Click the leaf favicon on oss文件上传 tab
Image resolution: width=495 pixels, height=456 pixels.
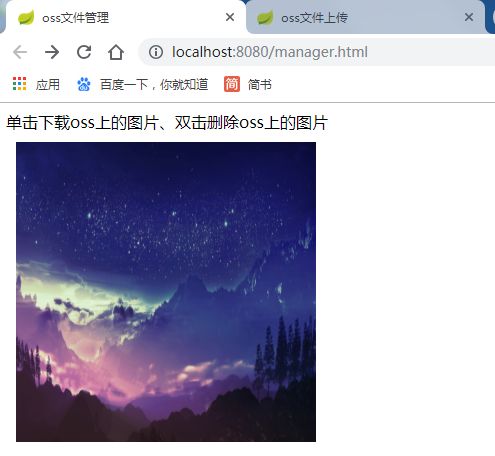265,17
